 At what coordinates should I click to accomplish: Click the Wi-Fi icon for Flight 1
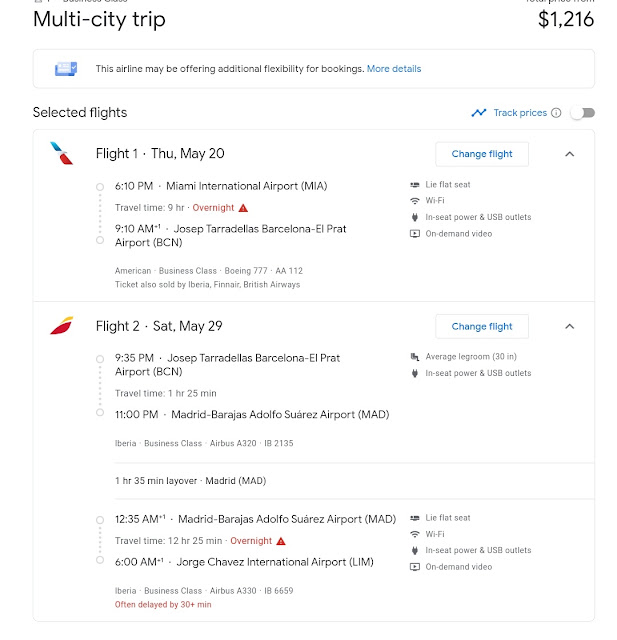(x=415, y=201)
